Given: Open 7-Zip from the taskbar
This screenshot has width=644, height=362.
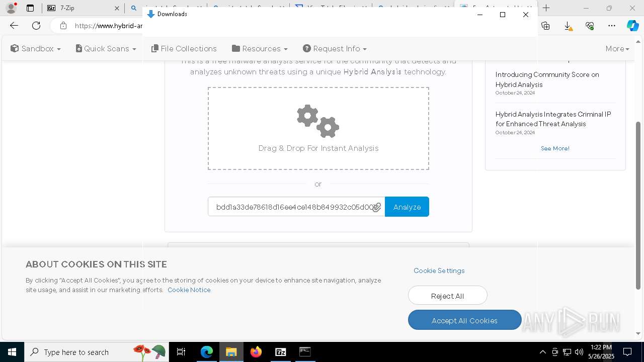Looking at the screenshot, I should 280,352.
